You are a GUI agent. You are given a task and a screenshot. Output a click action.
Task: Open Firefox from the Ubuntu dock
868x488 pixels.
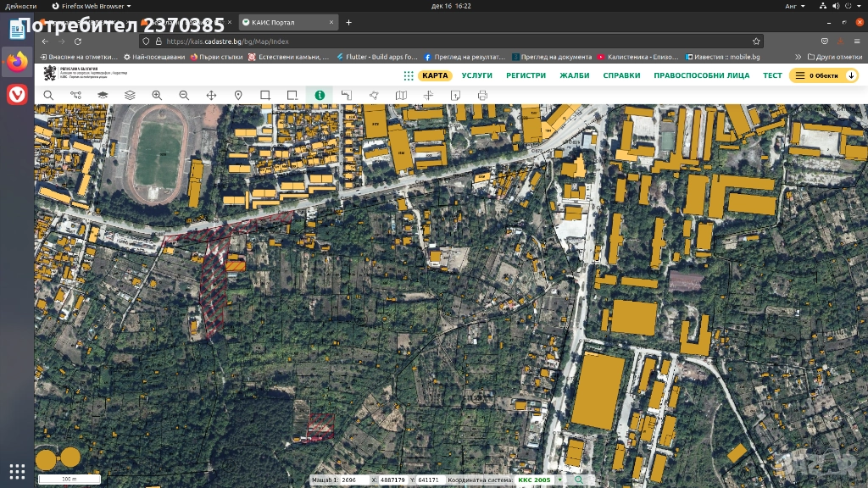pyautogui.click(x=17, y=62)
